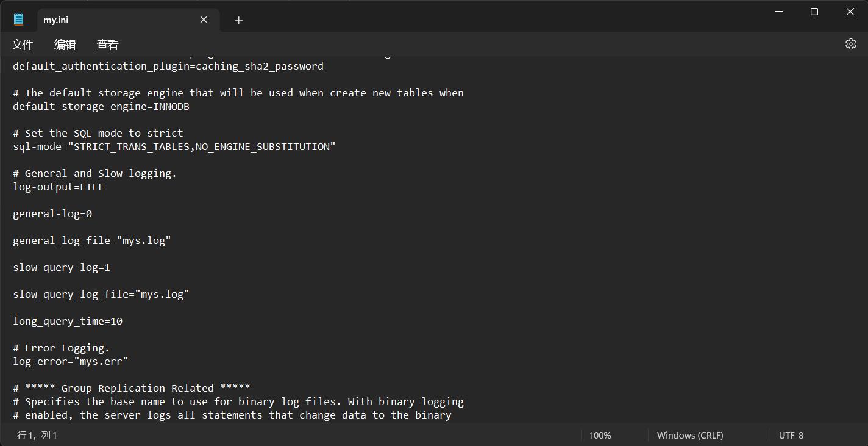Open the 编辑 menu
The width and height of the screenshot is (868, 446).
click(x=65, y=45)
